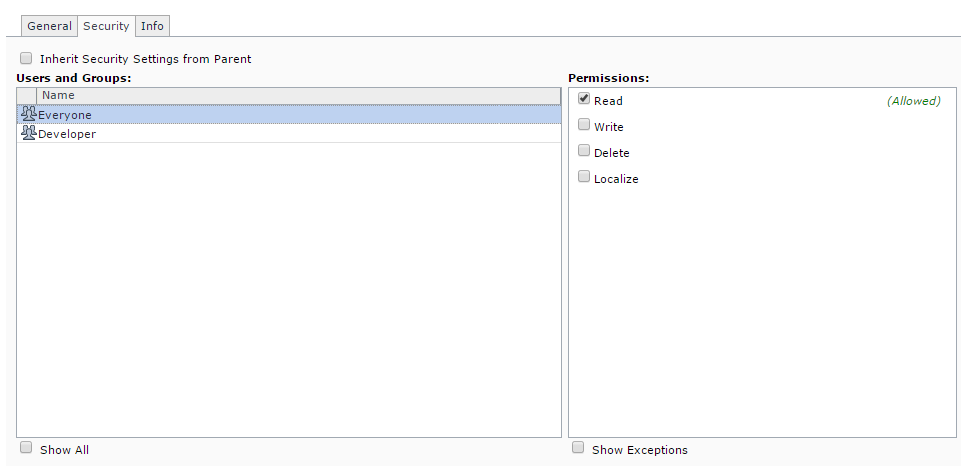This screenshot has height=466, width=961.
Task: Switch to the Info tab
Action: 152,26
